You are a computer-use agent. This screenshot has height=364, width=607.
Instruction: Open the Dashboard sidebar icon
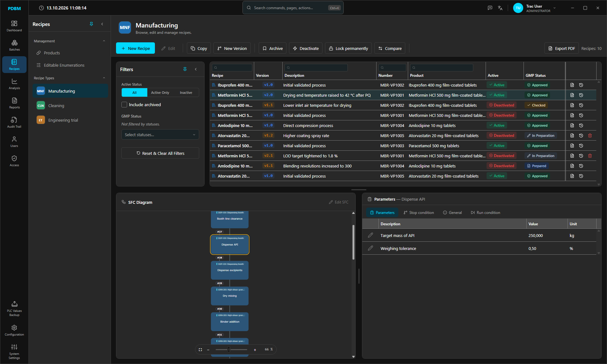pyautogui.click(x=14, y=26)
